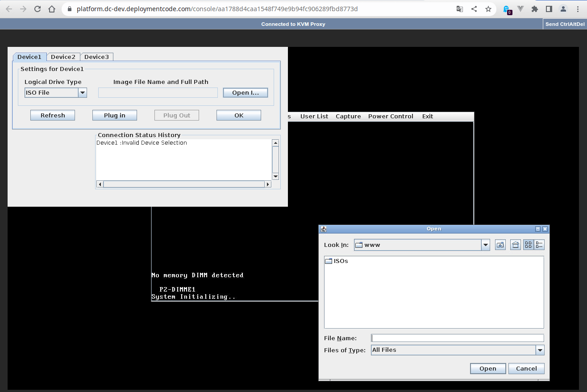
Task: Expand the Logical Drive Type dropdown
Action: tap(83, 92)
